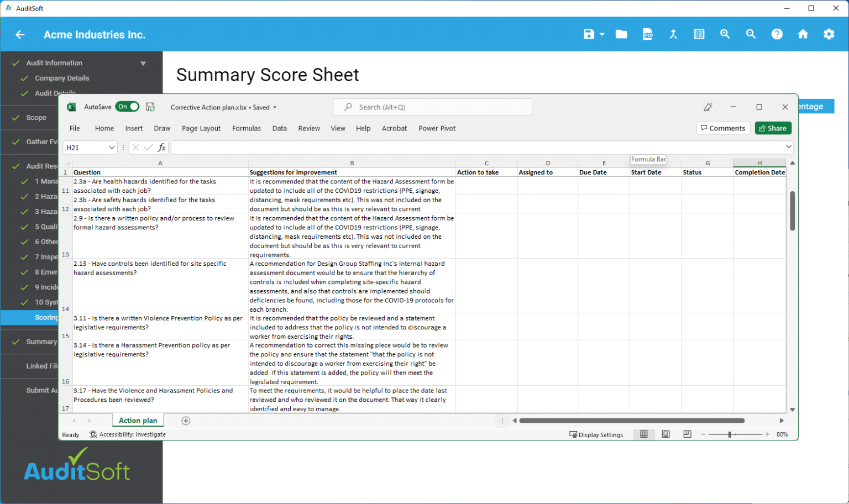Collapse the Audit Information section

(143, 62)
